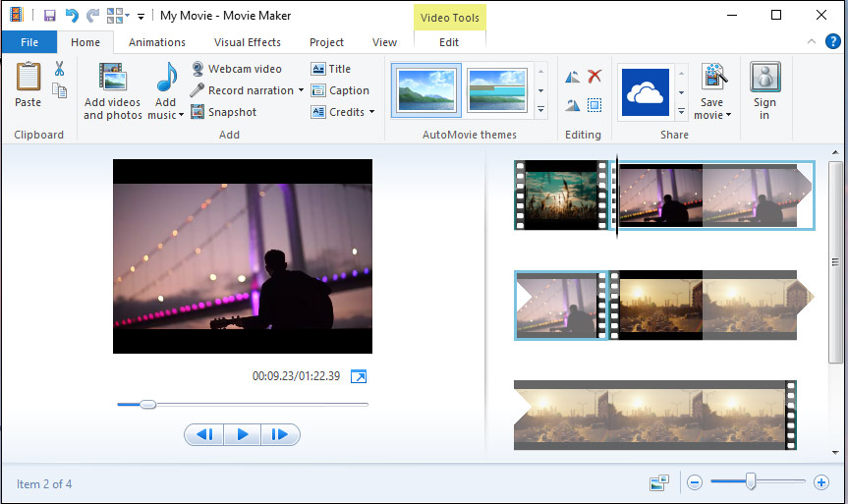Viewport: 848px width, 504px height.
Task: Click the OneDrive cloud share icon
Action: 646,92
